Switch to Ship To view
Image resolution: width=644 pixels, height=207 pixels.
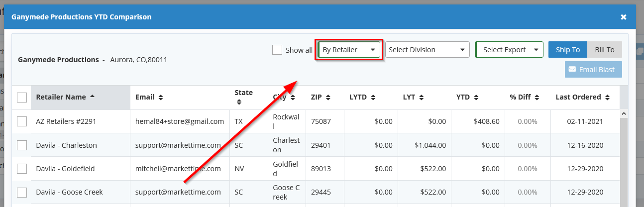(568, 50)
